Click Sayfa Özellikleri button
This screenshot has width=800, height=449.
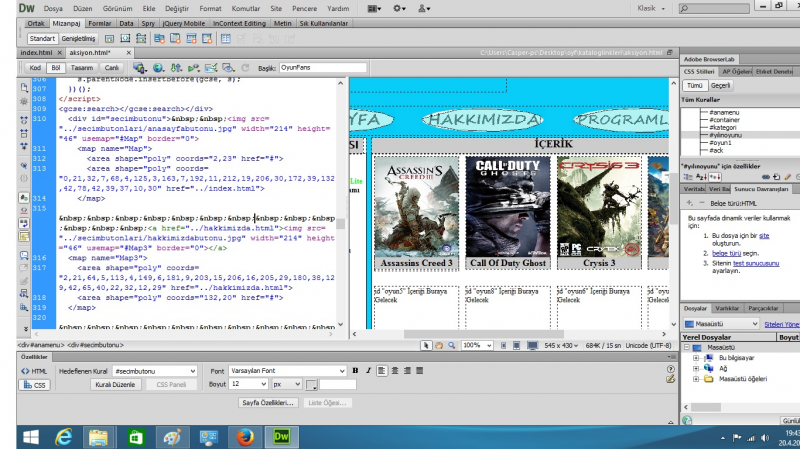point(268,403)
